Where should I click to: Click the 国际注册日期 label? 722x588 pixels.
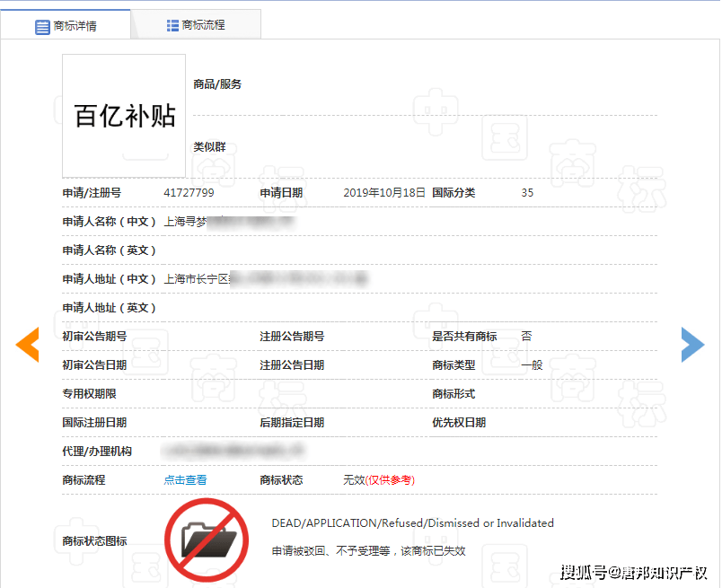pos(94,423)
